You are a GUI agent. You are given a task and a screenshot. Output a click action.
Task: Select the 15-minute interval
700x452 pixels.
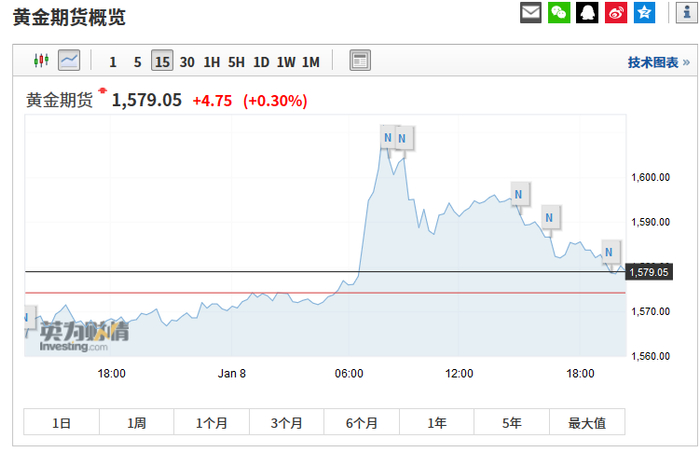point(162,62)
